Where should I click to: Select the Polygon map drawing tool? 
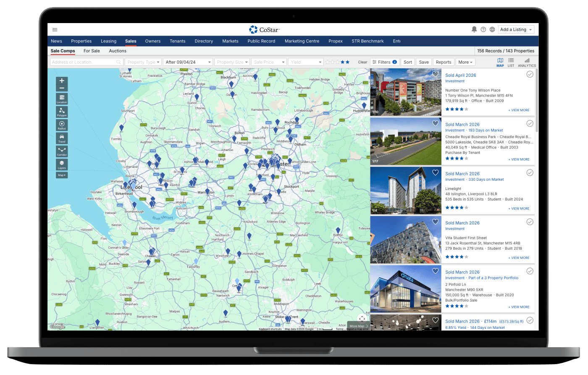[x=62, y=112]
